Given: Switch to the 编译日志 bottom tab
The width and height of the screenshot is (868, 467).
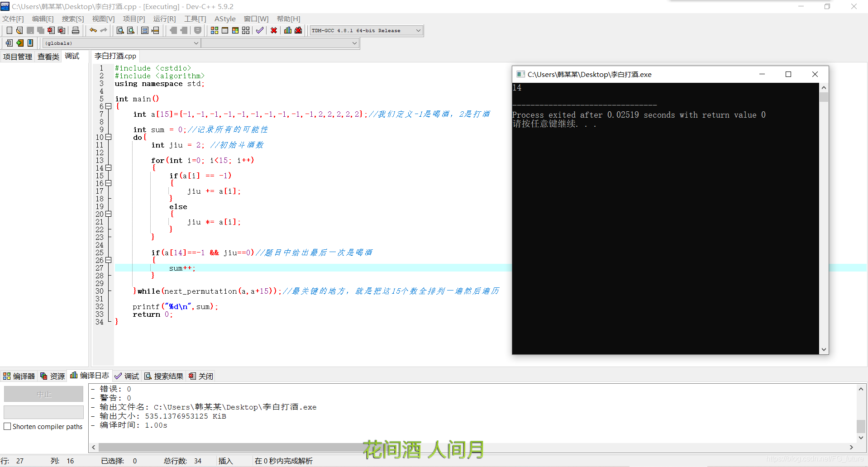Looking at the screenshot, I should (x=90, y=376).
